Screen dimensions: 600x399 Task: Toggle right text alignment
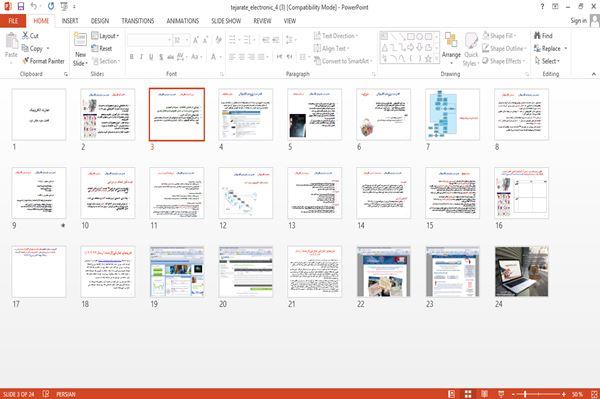251,57
